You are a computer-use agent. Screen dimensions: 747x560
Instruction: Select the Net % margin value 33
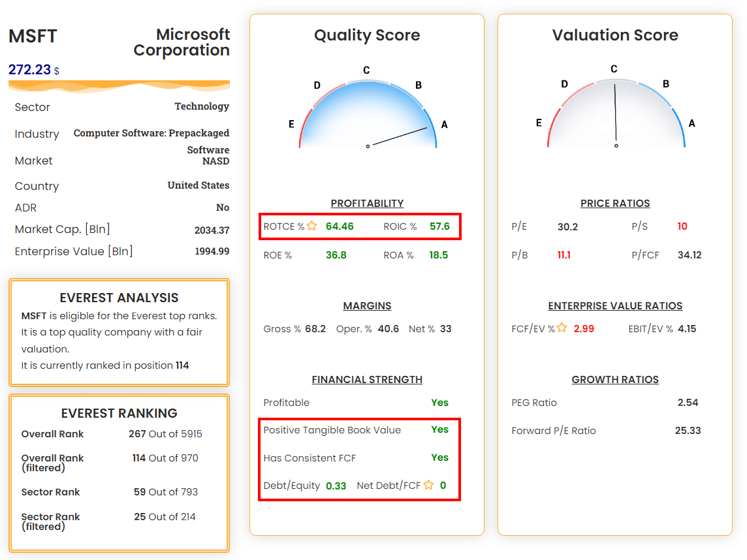(445, 328)
